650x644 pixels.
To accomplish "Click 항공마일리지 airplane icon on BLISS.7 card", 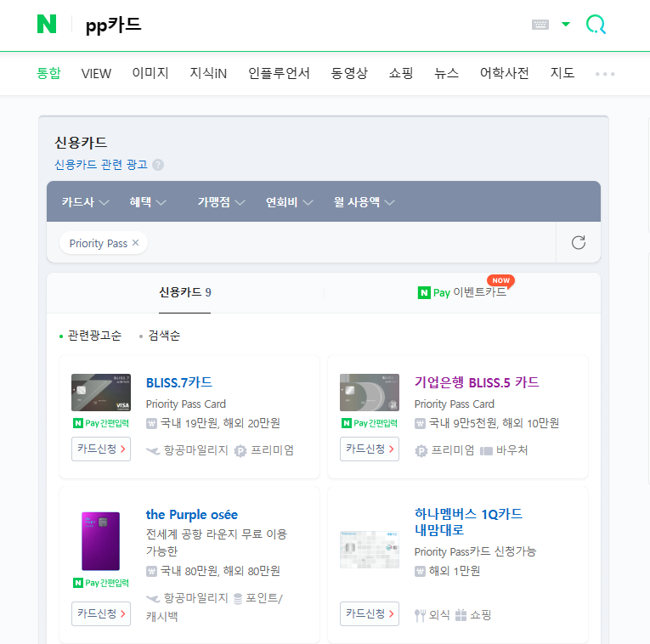I will (153, 450).
